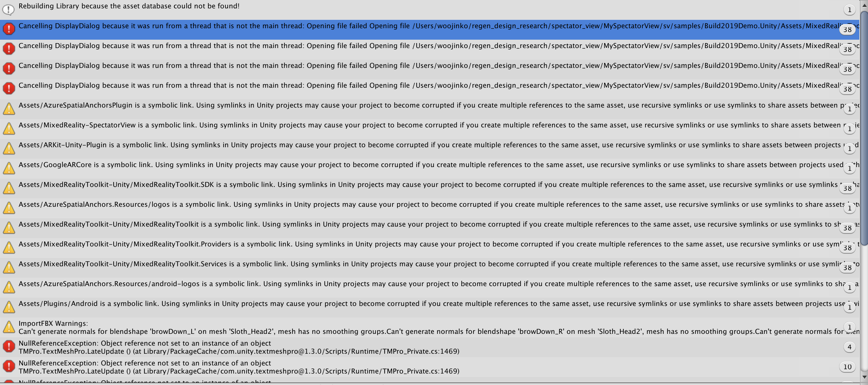Click the count badge showing 10
This screenshot has width=868, height=385.
pos(847,367)
